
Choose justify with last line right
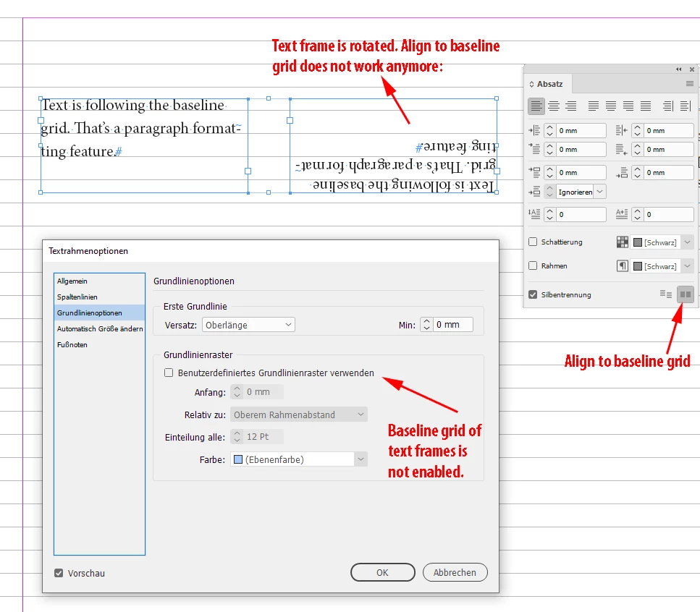pyautogui.click(x=628, y=106)
